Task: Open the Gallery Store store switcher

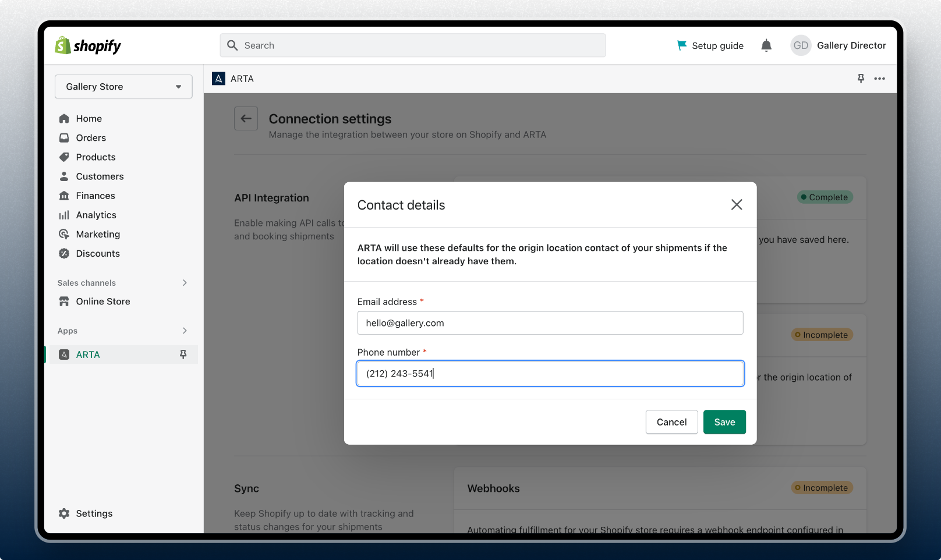Action: tap(123, 86)
